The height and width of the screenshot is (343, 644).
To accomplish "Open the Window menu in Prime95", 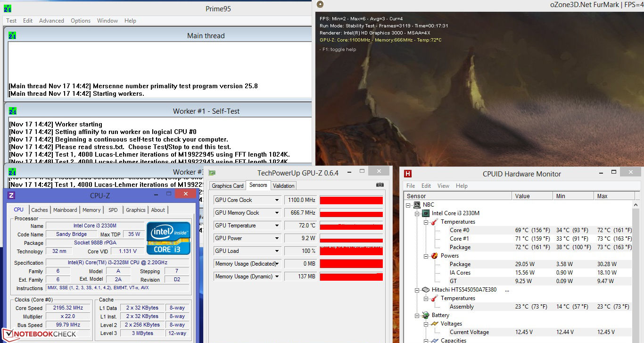I will (107, 21).
